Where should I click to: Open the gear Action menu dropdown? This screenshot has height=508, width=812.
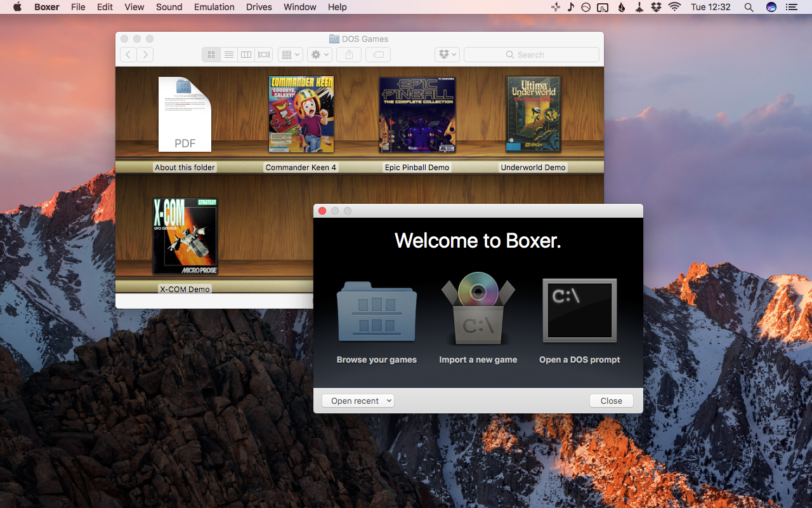coord(320,55)
